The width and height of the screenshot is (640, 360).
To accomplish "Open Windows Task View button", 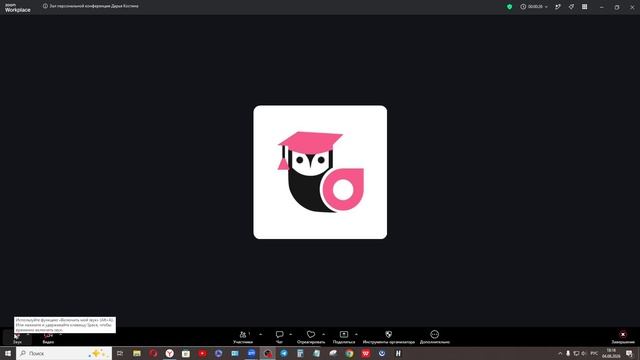I will 120,353.
